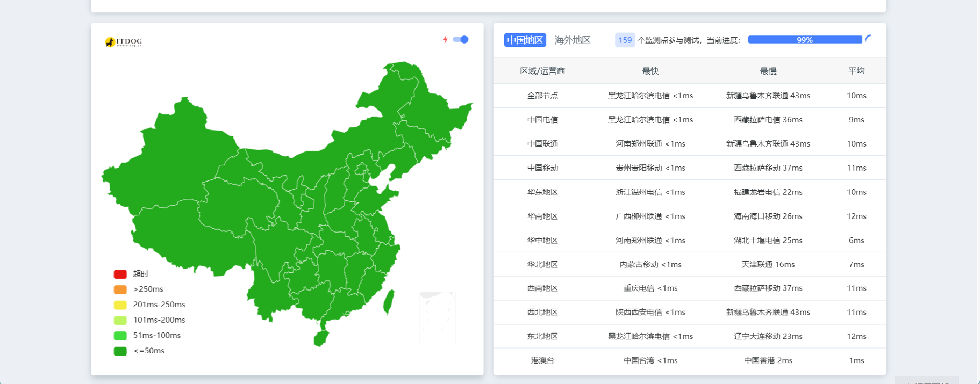Toggle the blue switch above the map
980x384 pixels.
[x=461, y=39]
